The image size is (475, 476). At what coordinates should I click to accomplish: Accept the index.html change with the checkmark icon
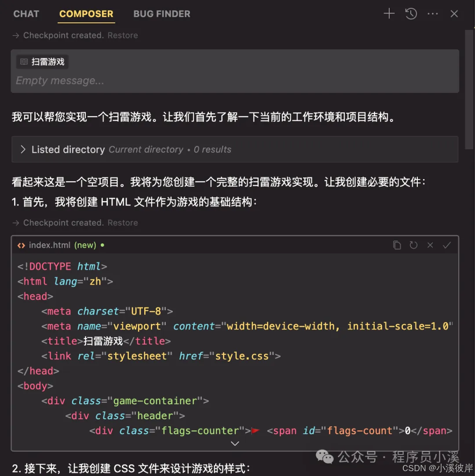point(447,245)
